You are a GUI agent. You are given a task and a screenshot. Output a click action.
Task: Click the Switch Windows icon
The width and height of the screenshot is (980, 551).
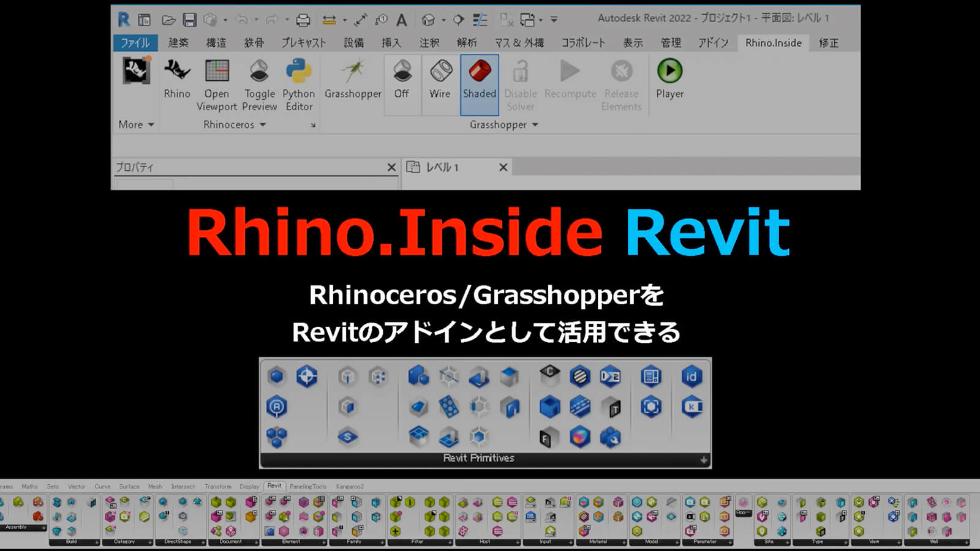527,20
